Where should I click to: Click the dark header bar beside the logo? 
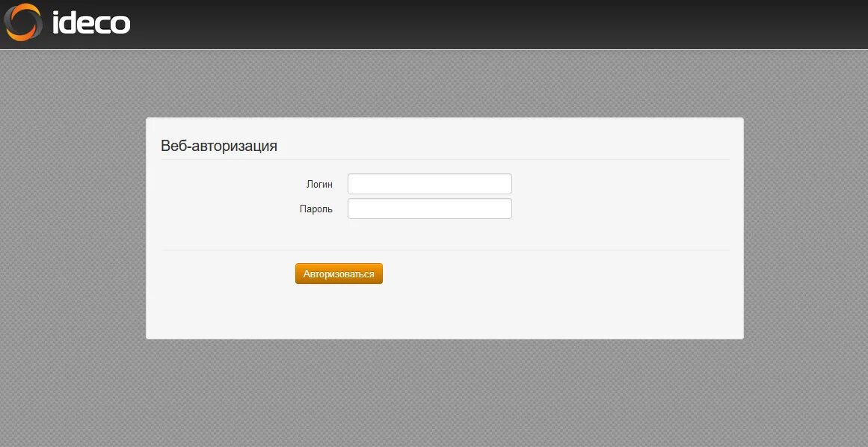click(498, 25)
